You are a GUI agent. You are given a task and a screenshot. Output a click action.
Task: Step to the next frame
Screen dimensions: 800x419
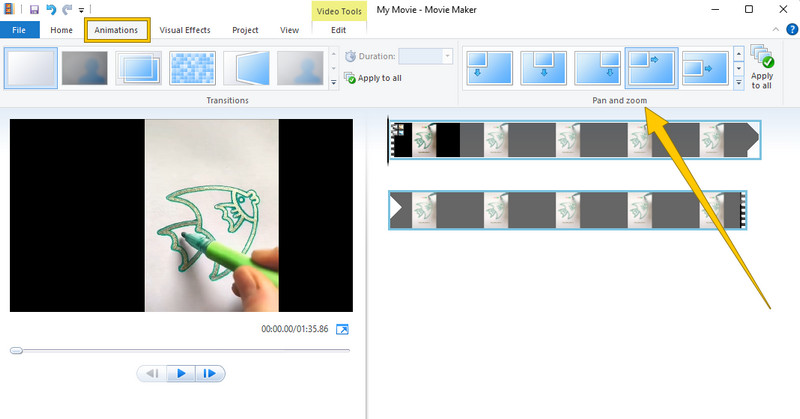click(210, 374)
